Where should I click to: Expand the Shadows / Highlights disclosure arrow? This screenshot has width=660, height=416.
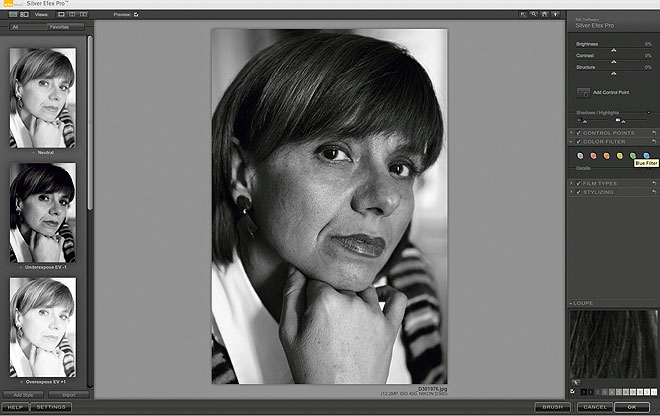point(649,112)
